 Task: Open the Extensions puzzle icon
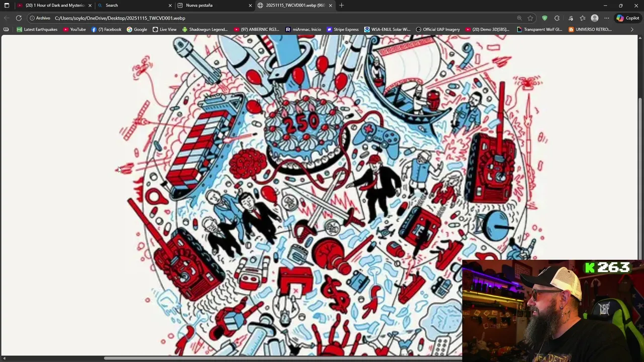(x=557, y=18)
